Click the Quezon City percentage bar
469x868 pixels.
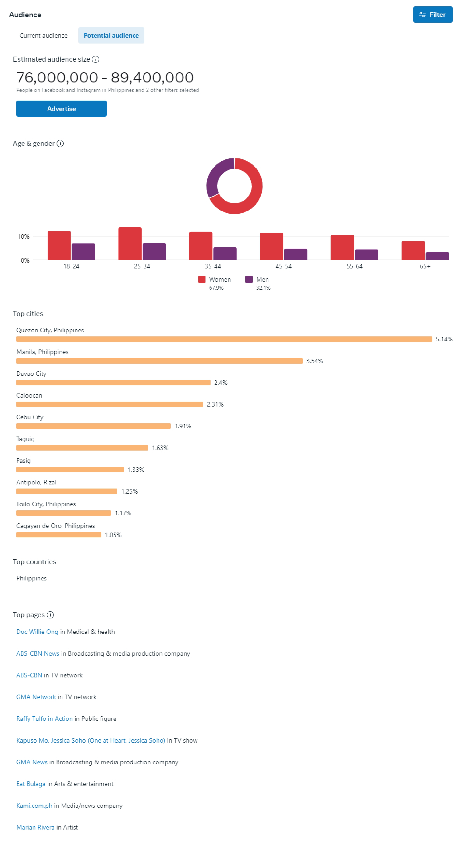pyautogui.click(x=224, y=339)
